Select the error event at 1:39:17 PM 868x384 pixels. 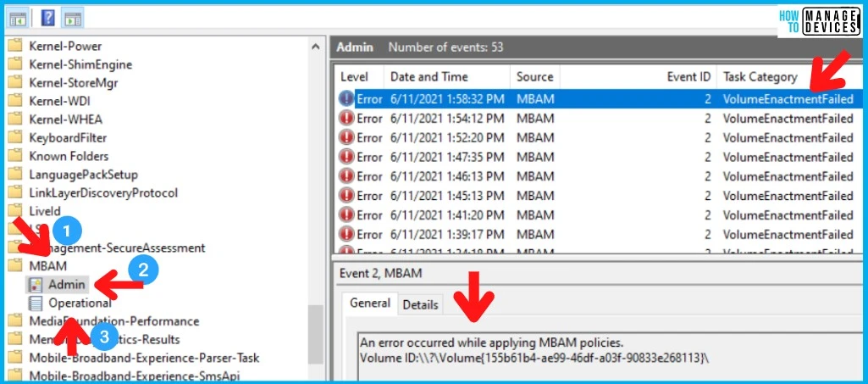point(599,234)
